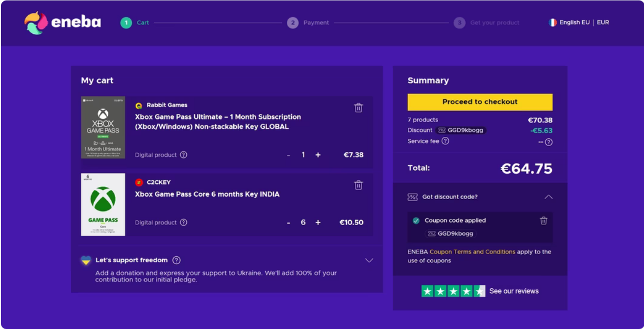Image resolution: width=644 pixels, height=329 pixels.
Task: Collapse the Got discount code section
Action: (548, 197)
